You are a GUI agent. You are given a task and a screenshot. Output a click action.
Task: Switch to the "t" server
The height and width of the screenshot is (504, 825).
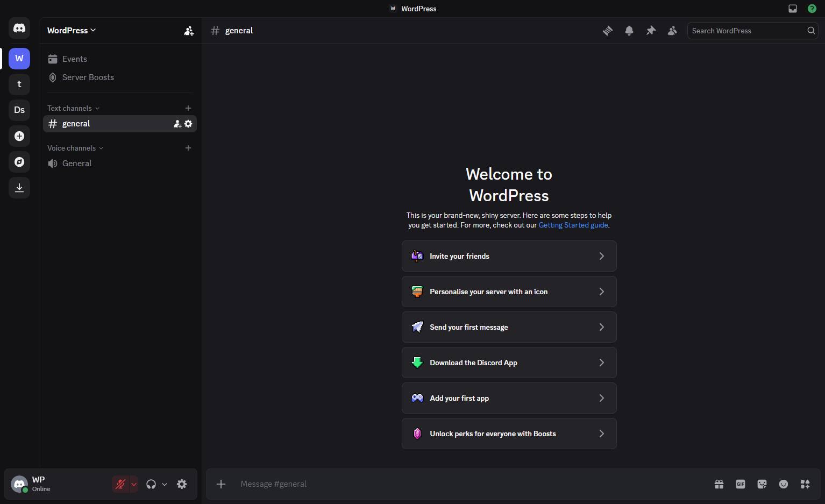point(19,84)
